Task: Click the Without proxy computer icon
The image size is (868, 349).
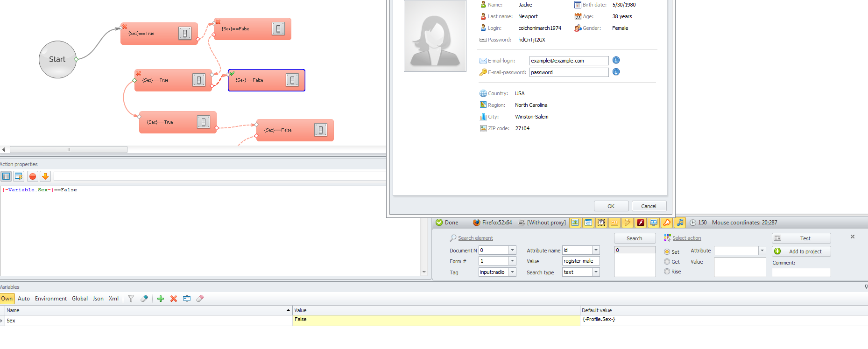Action: point(522,223)
